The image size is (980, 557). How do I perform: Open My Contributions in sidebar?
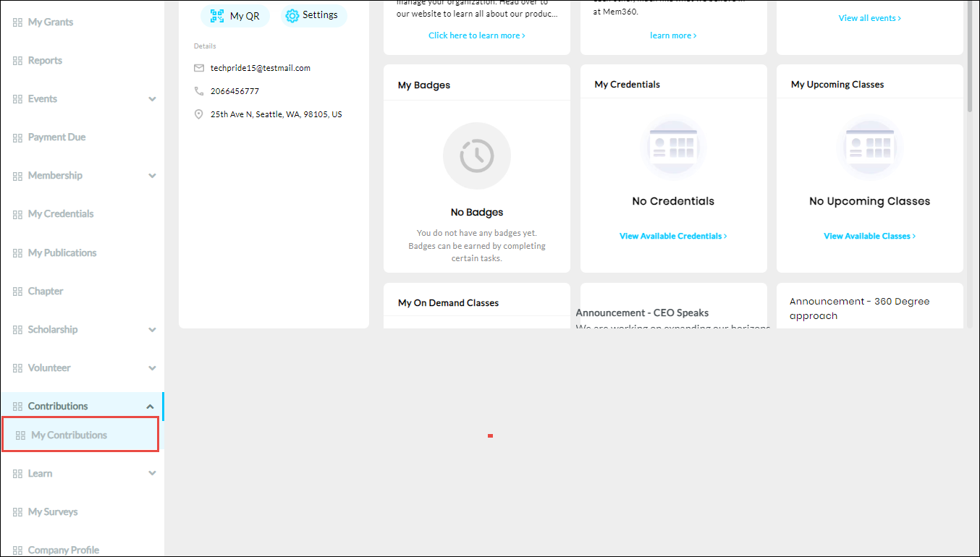pos(69,435)
